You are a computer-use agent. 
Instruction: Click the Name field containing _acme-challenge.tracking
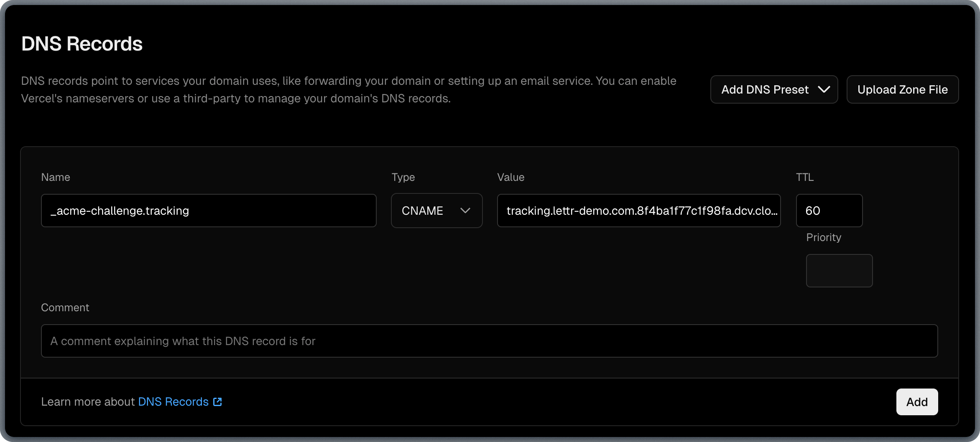[208, 211]
